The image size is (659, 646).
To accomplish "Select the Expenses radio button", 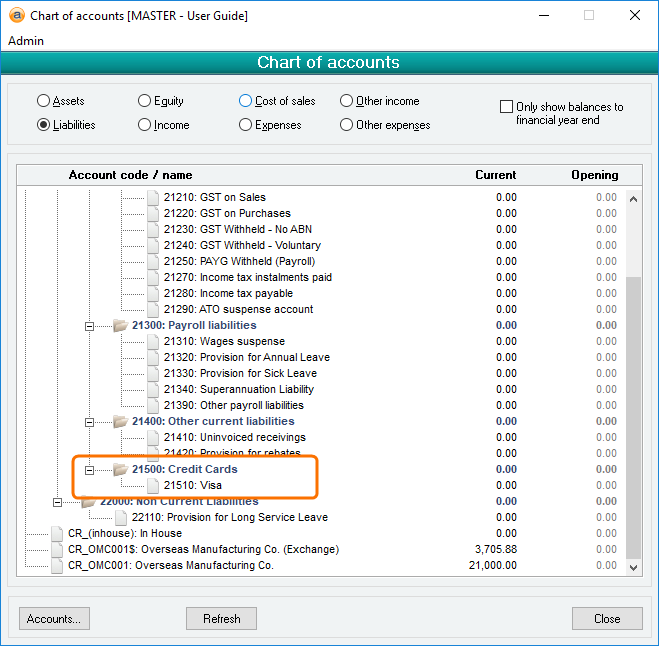I will click(246, 125).
